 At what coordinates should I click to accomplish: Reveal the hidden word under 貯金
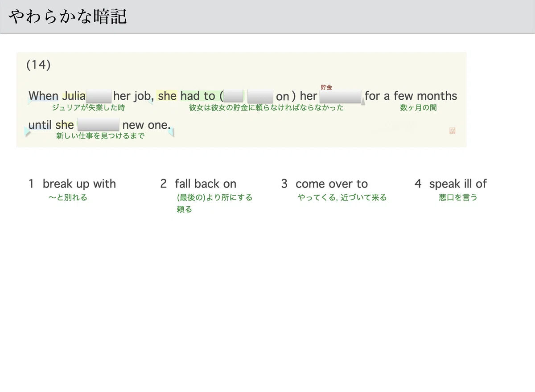point(341,96)
